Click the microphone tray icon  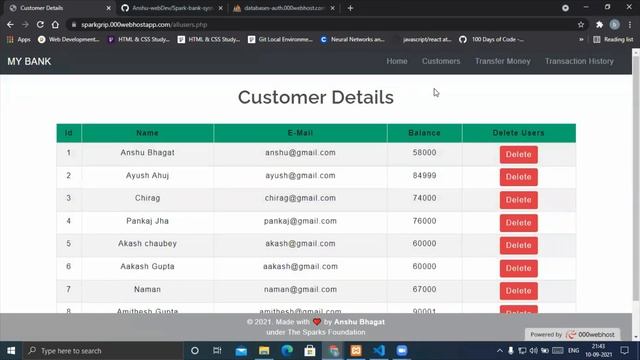(511, 351)
